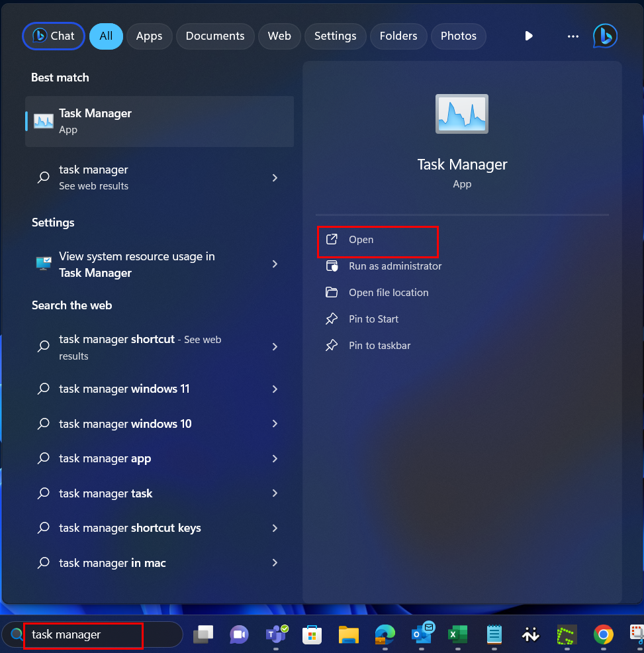Image resolution: width=644 pixels, height=653 pixels.
Task: Switch to the Folders filter tab
Action: tap(398, 36)
